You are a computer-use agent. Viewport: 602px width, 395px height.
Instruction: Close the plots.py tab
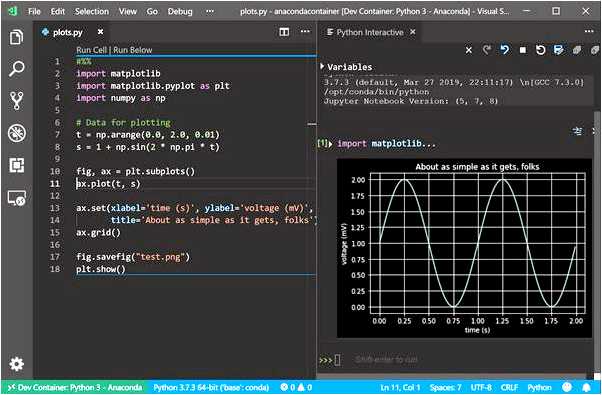(100, 32)
